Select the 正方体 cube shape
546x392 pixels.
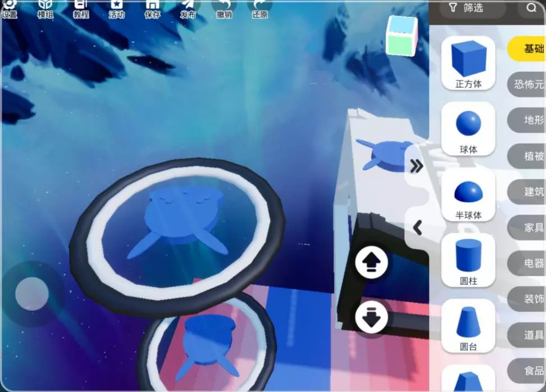pyautogui.click(x=468, y=63)
